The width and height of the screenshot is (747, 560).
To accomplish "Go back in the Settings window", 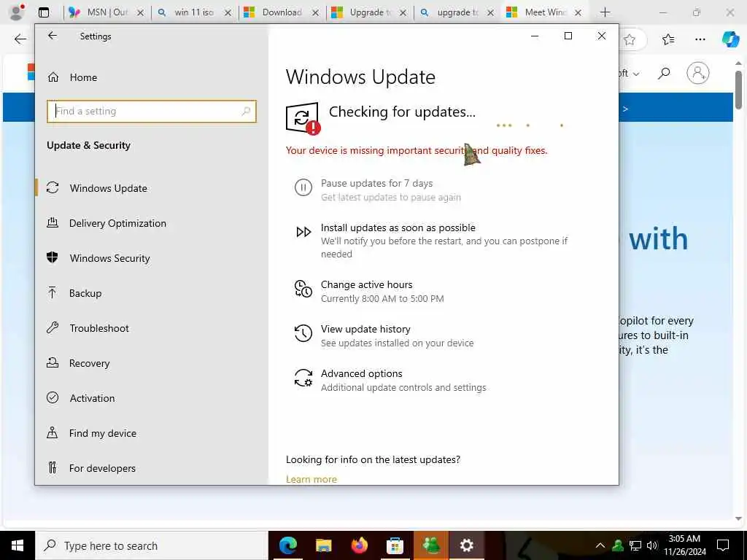I will (53, 36).
